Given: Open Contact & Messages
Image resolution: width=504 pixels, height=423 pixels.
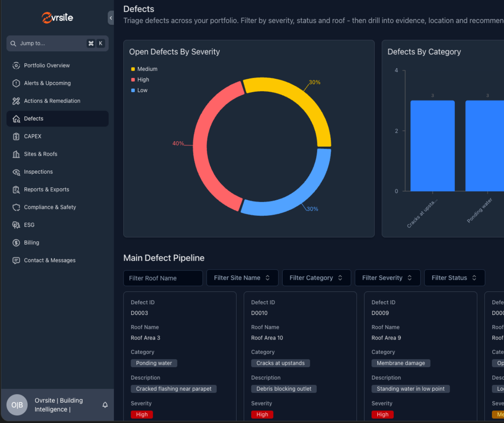Looking at the screenshot, I should (50, 260).
